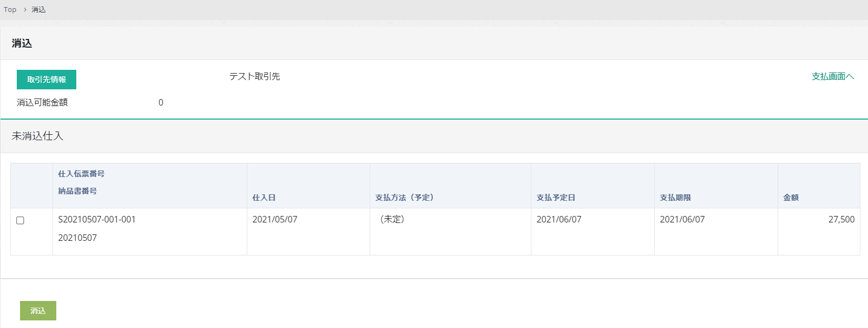Click the (未定) payment method cell
This screenshot has height=328, width=868.
[x=392, y=219]
